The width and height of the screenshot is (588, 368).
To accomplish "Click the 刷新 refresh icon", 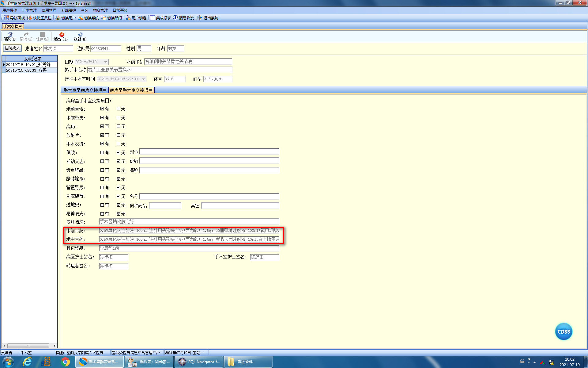I will pos(80,35).
